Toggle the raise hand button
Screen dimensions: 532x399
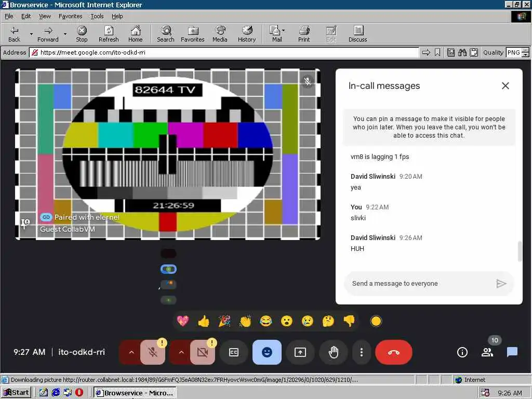(334, 352)
